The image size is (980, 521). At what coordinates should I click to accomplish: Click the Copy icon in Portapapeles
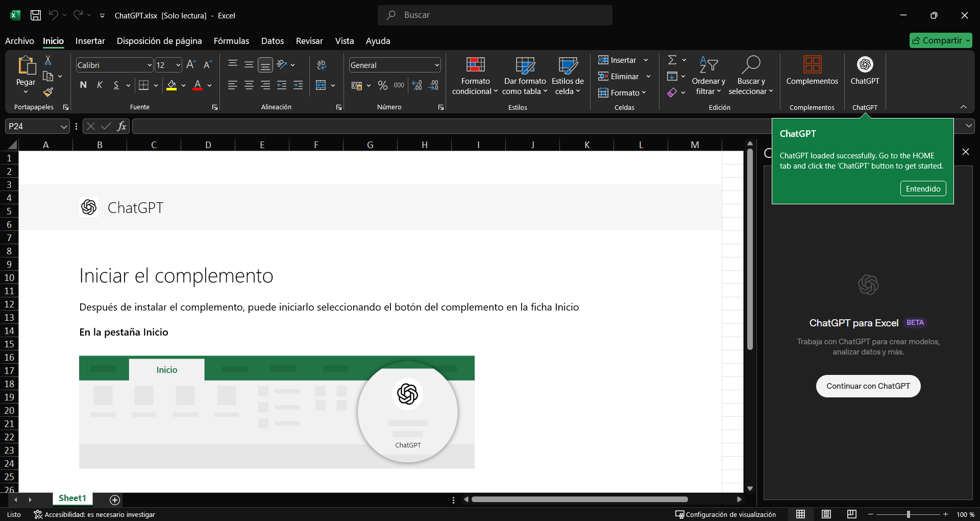(x=48, y=77)
